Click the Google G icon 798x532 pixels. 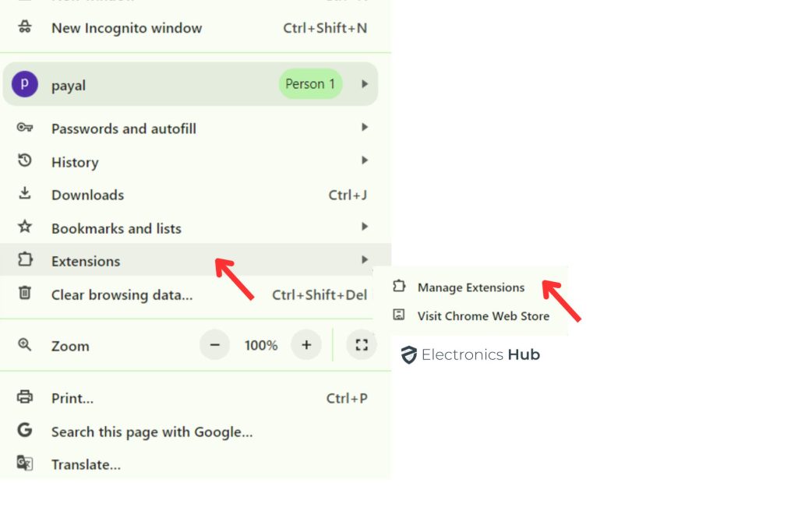[x=25, y=431]
